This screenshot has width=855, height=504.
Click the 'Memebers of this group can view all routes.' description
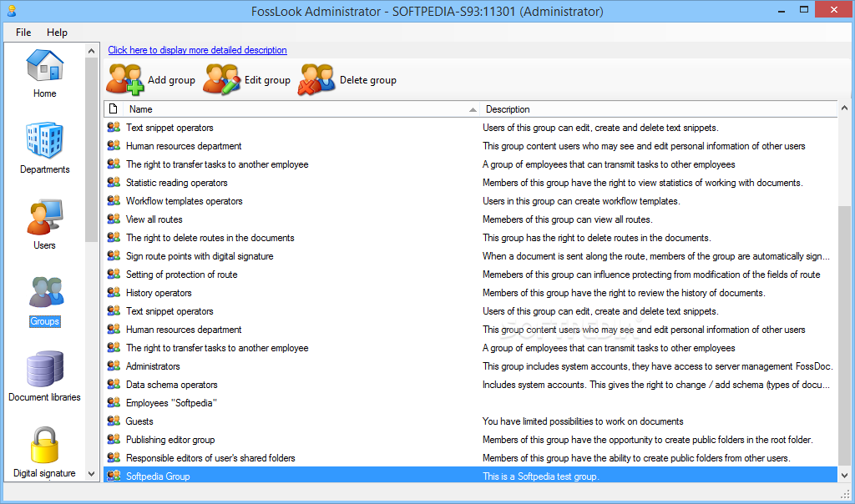click(x=568, y=219)
